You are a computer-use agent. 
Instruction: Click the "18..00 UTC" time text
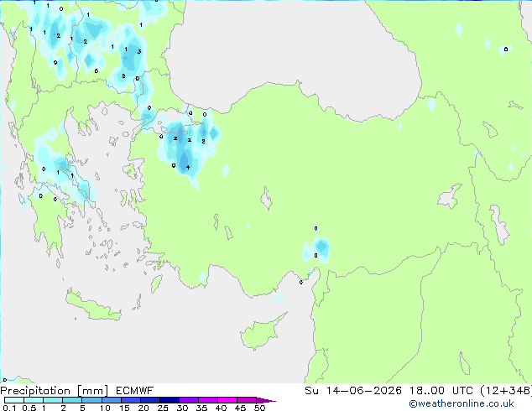pos(441,391)
